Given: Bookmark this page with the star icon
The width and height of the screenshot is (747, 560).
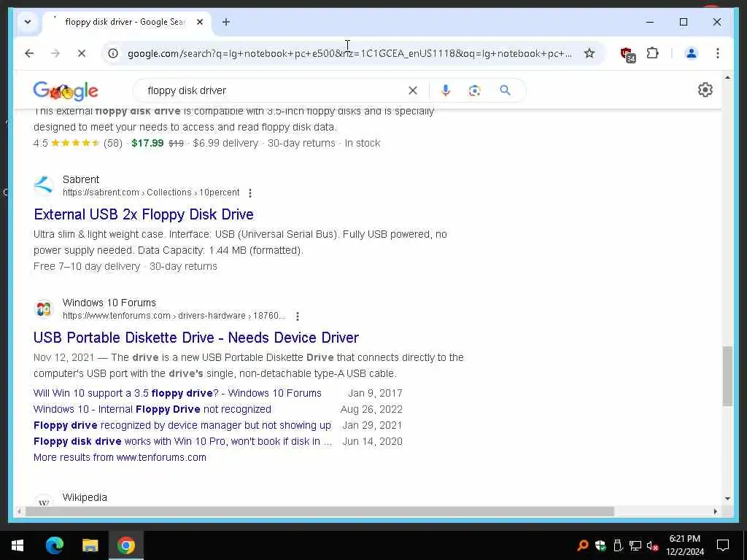Looking at the screenshot, I should (x=589, y=53).
